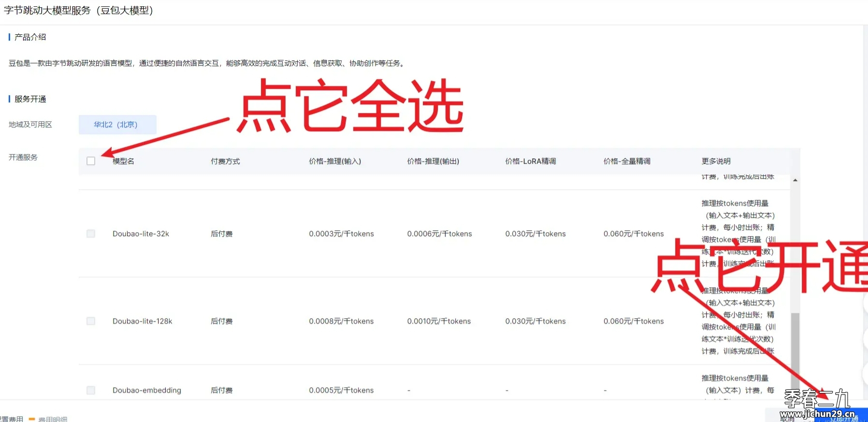Tick the select-all checkbox beside 模型名 header

91,161
